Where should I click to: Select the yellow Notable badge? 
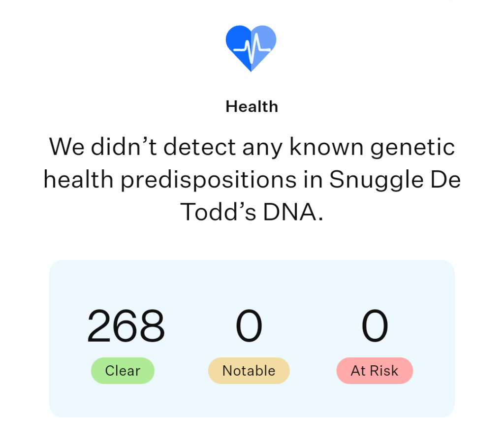249,371
